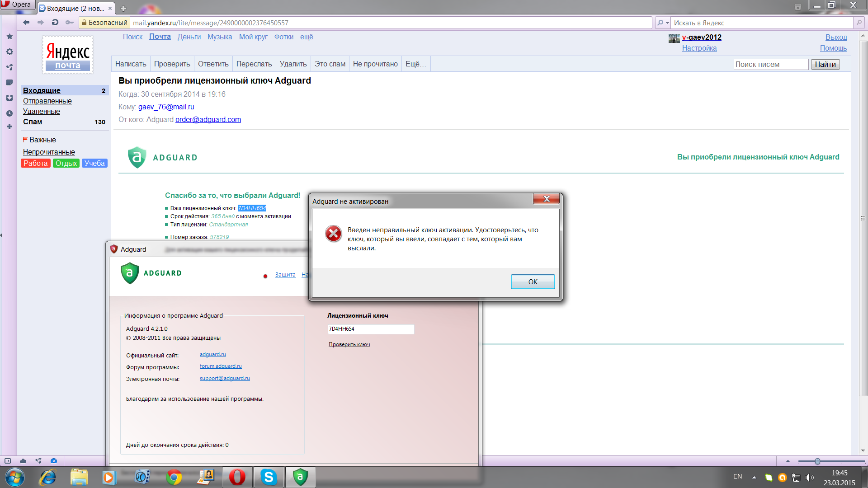Open Internet Explorer from the taskbar
The width and height of the screenshot is (868, 488).
pyautogui.click(x=48, y=477)
